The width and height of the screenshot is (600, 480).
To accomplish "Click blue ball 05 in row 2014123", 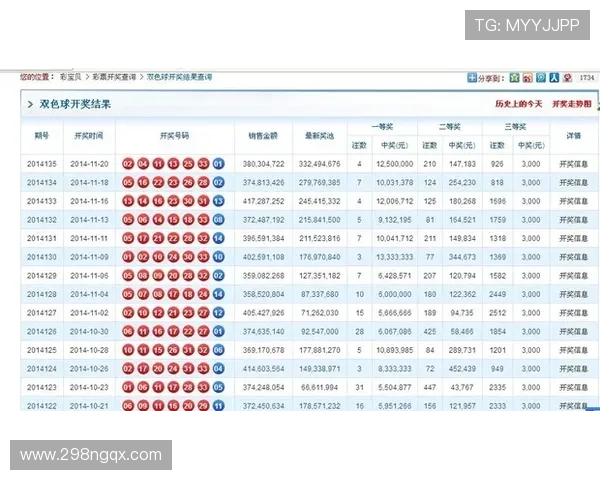I will (218, 387).
